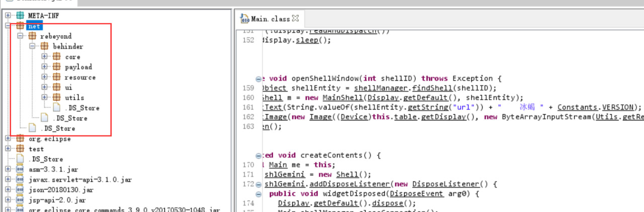The width and height of the screenshot is (644, 212).
Task: Click the asm-3.3.1.jar archive icon
Action: 20,169
